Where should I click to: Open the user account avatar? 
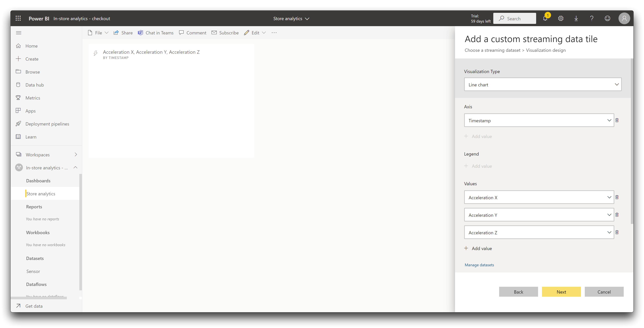click(624, 18)
